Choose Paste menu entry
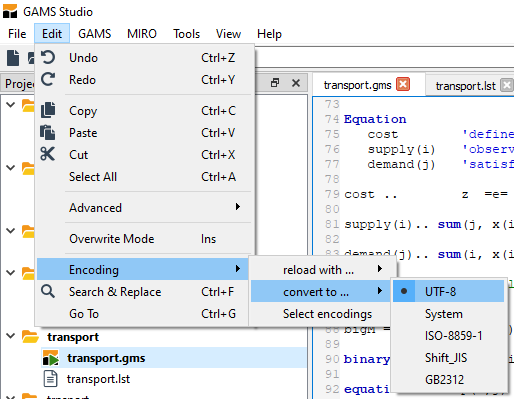514x399 pixels. pyautogui.click(x=144, y=133)
